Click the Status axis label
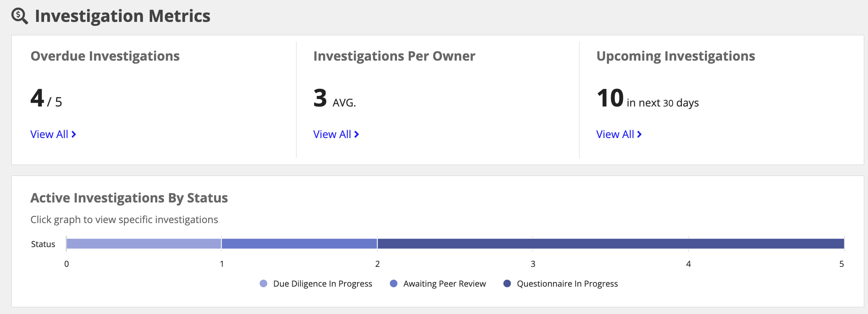Screen dimensions: 868x314 (43, 244)
